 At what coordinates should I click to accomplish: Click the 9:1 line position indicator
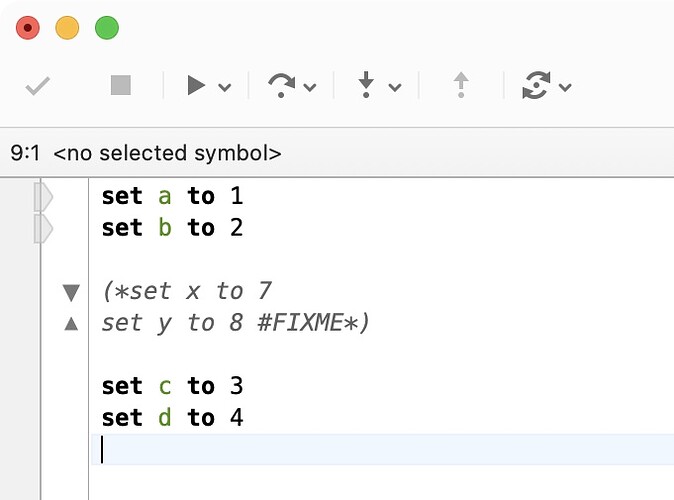25,153
